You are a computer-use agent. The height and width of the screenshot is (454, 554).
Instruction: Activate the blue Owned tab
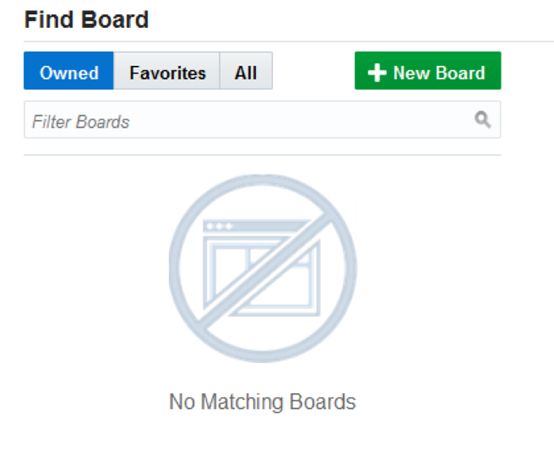click(x=69, y=71)
